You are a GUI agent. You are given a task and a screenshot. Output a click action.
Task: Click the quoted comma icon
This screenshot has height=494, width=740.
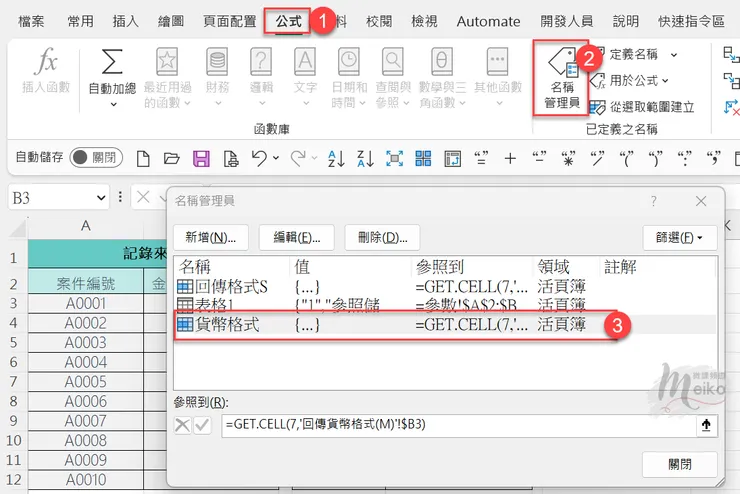[x=713, y=158]
